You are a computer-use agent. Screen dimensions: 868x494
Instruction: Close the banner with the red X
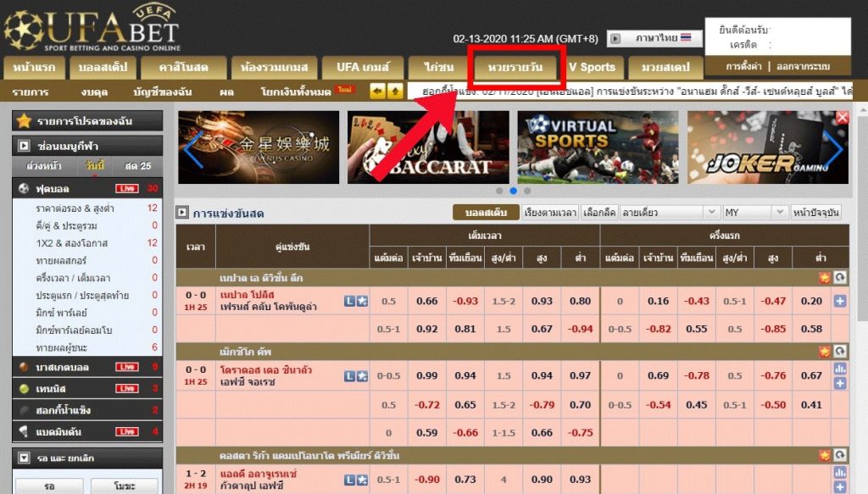coord(842,117)
